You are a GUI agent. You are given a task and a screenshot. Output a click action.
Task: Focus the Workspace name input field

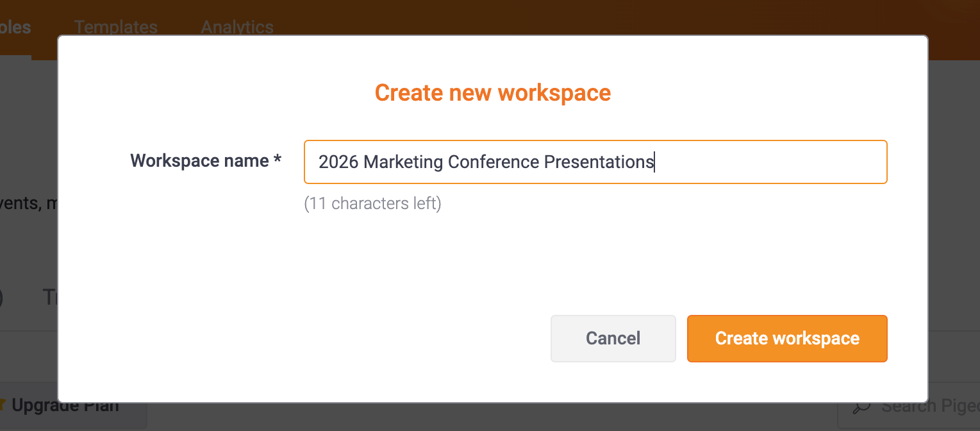pos(595,162)
